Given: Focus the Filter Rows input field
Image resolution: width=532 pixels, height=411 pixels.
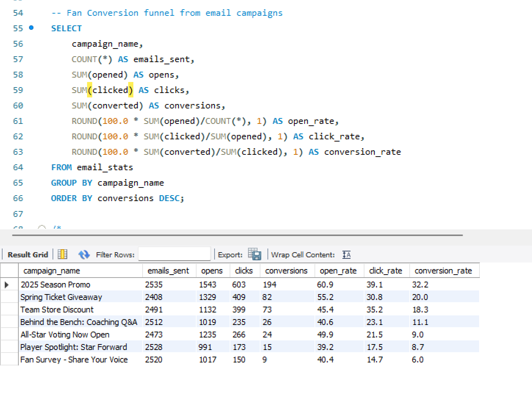Looking at the screenshot, I should 174,254.
